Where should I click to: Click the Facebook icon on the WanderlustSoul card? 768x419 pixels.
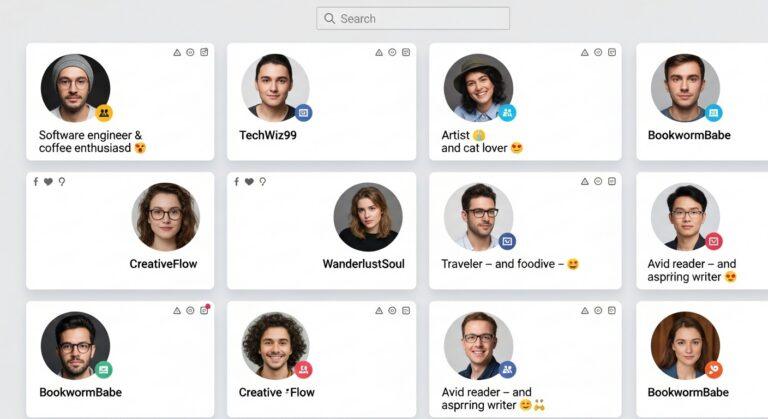point(237,182)
